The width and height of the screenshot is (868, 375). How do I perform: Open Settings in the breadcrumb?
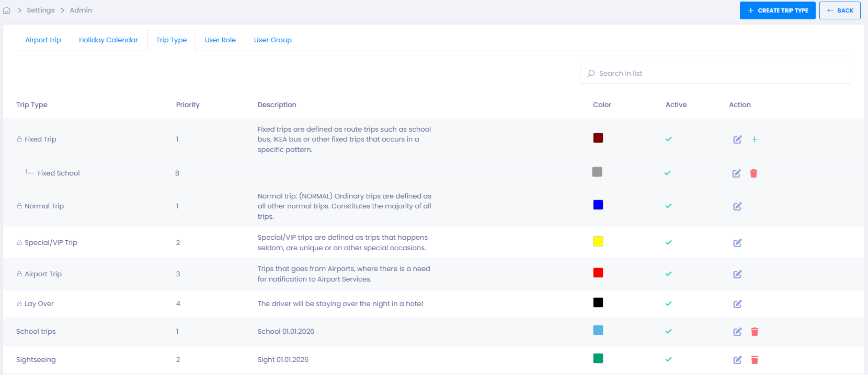coord(41,10)
